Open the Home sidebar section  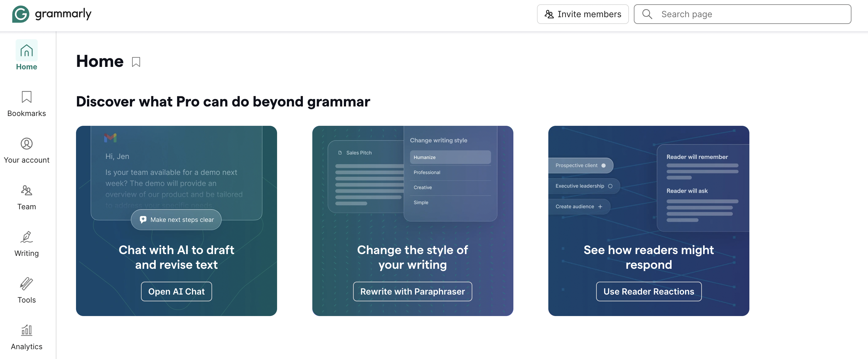pos(27,55)
